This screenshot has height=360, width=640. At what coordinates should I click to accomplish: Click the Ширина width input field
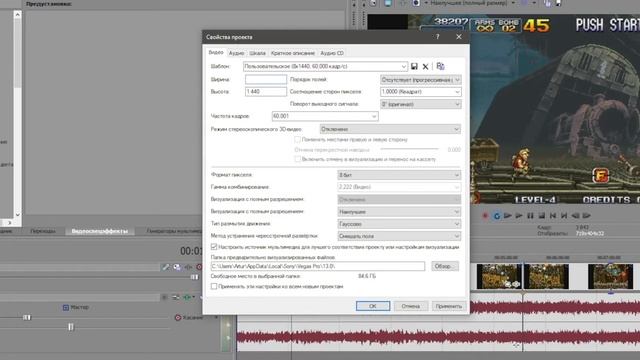tap(266, 80)
